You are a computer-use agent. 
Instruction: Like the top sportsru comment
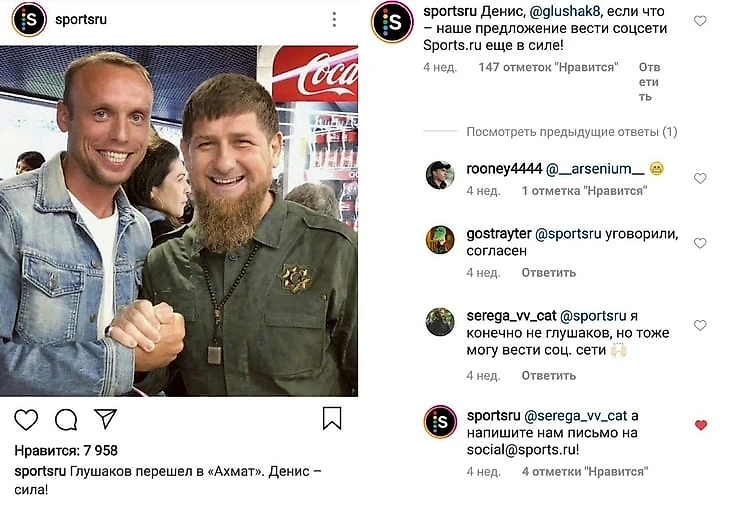click(700, 21)
